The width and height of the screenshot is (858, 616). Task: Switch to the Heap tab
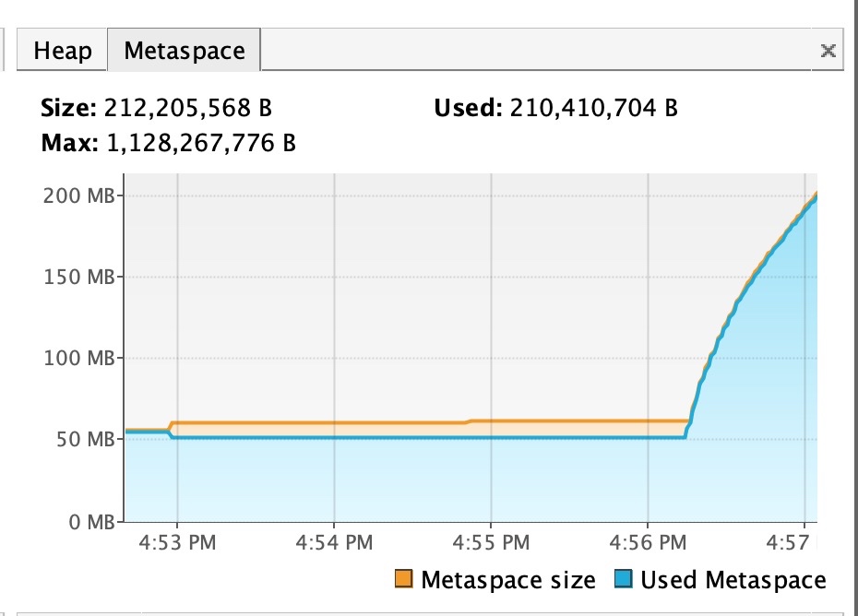point(63,50)
